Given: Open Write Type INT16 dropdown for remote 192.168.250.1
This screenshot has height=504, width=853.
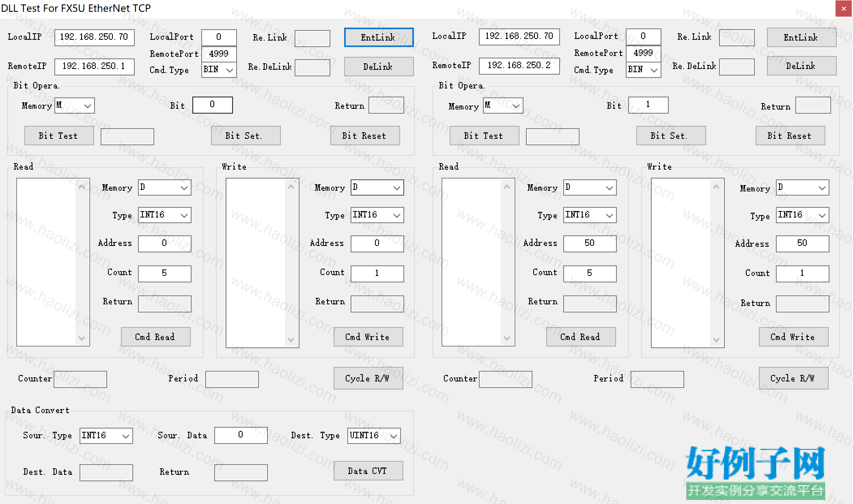Looking at the screenshot, I should pyautogui.click(x=377, y=215).
